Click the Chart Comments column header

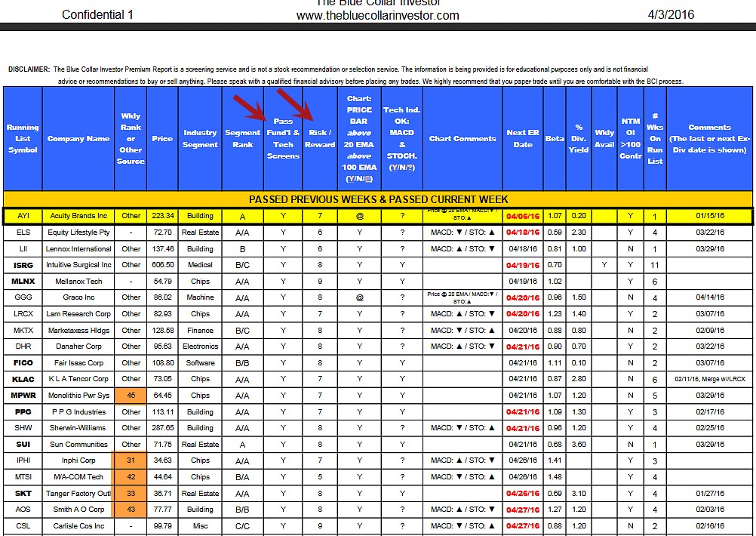point(463,139)
